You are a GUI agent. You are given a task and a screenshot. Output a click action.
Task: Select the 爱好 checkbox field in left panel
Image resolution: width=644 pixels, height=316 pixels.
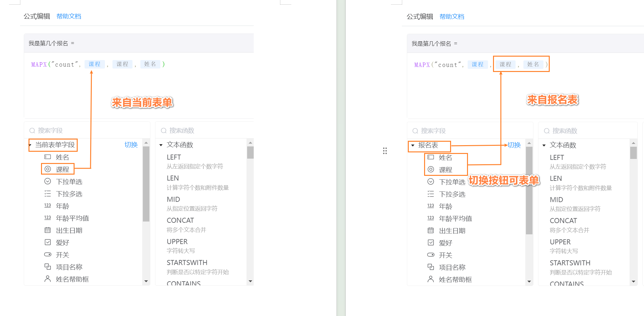click(62, 242)
